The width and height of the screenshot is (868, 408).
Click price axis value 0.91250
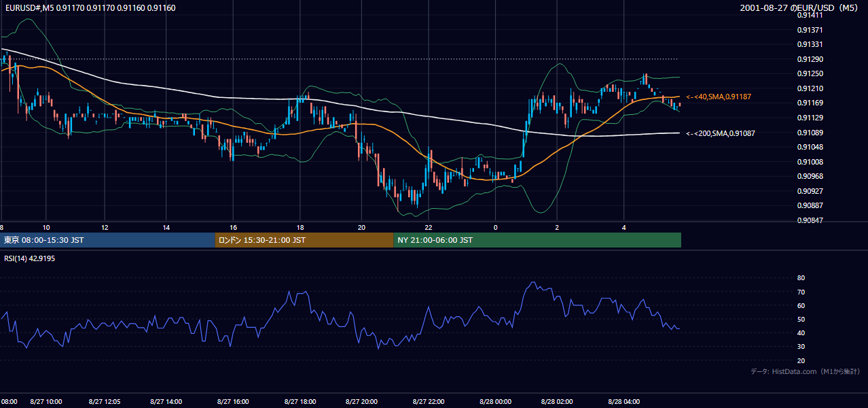pos(811,74)
